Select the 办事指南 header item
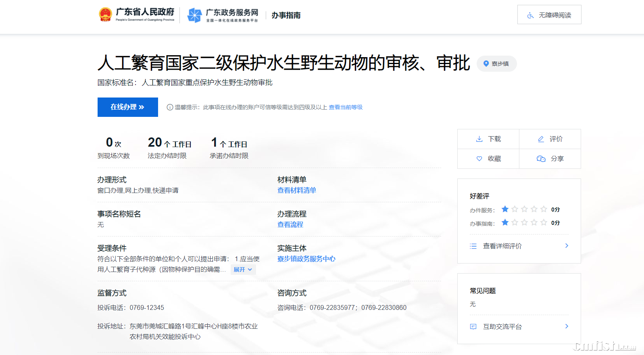 tap(286, 15)
